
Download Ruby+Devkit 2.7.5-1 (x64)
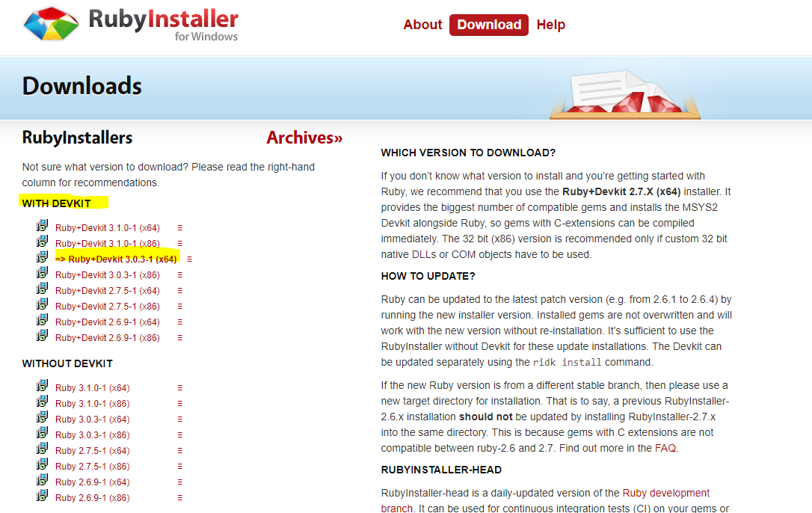[x=108, y=291]
